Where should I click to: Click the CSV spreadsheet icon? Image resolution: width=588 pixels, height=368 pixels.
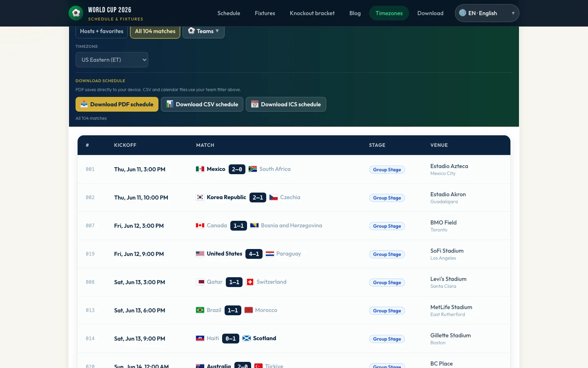click(x=170, y=104)
